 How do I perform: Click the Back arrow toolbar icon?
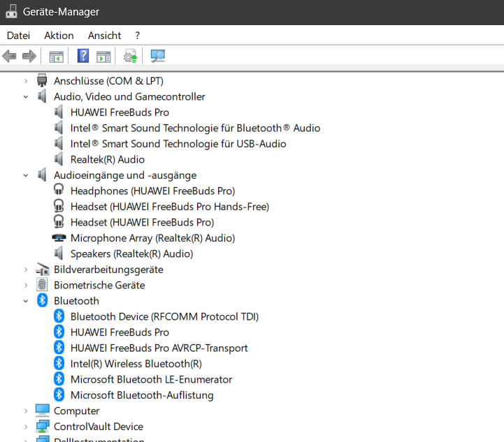tap(9, 56)
